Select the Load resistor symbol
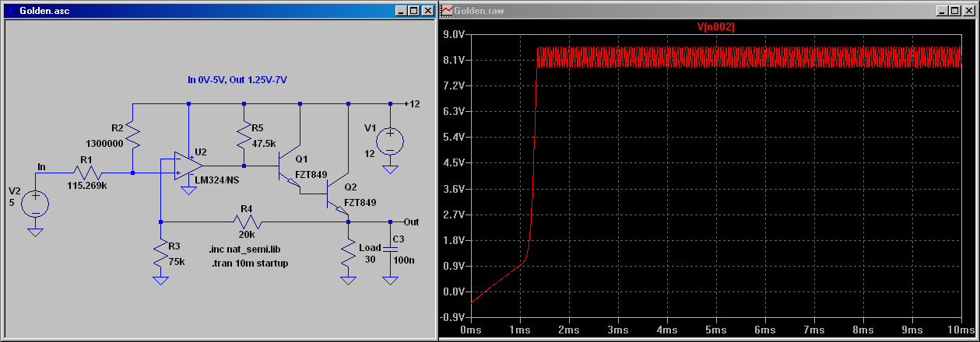Viewport: 980px width, 342px height. pyautogui.click(x=349, y=254)
